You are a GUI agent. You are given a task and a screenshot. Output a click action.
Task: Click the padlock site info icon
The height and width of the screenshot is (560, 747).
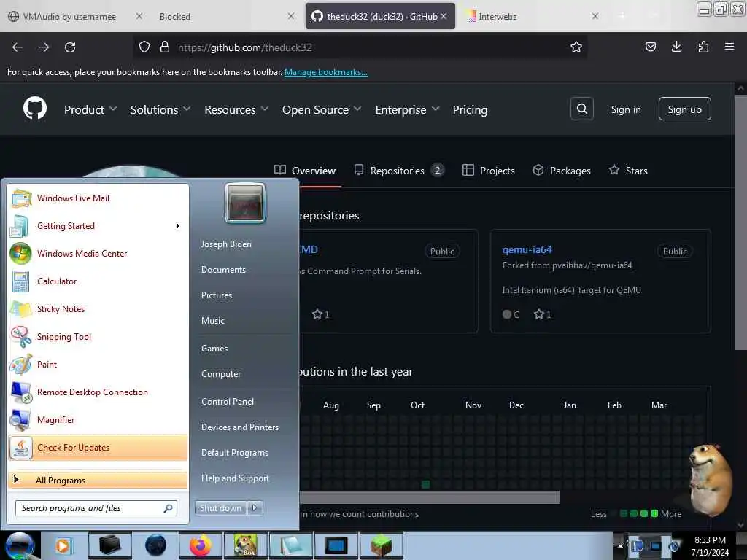click(x=165, y=47)
